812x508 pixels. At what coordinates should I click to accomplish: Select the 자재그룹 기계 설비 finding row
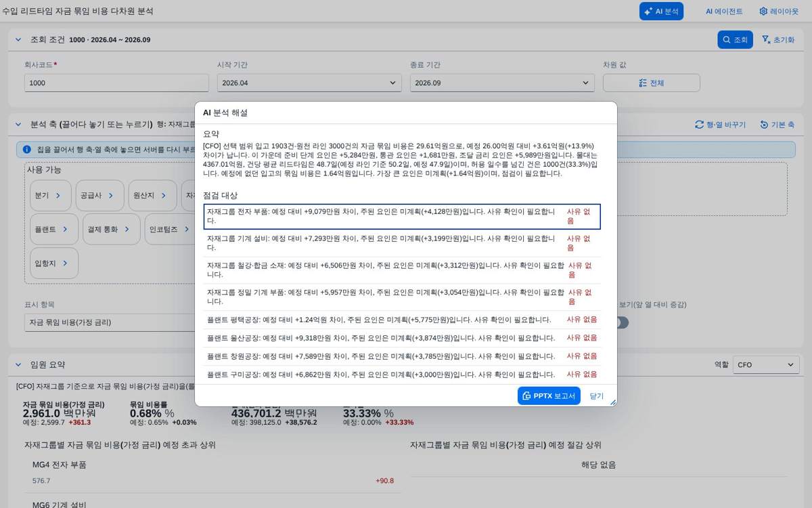click(x=402, y=243)
